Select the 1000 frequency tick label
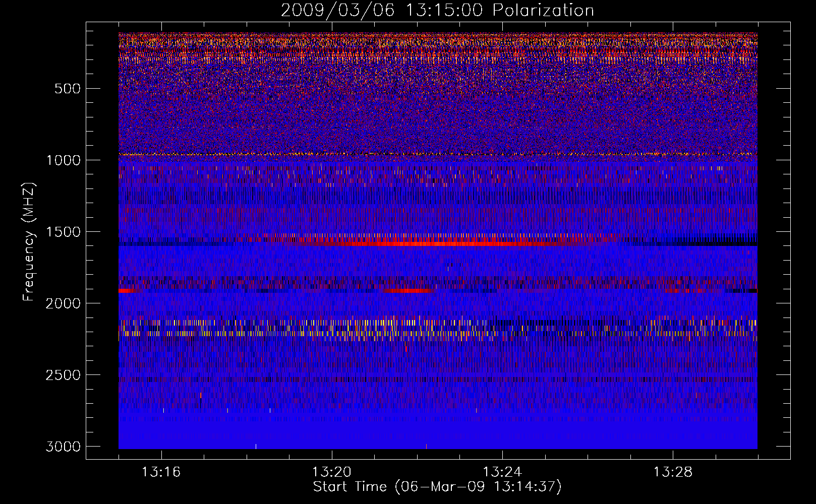This screenshot has width=816, height=504. pyautogui.click(x=63, y=160)
